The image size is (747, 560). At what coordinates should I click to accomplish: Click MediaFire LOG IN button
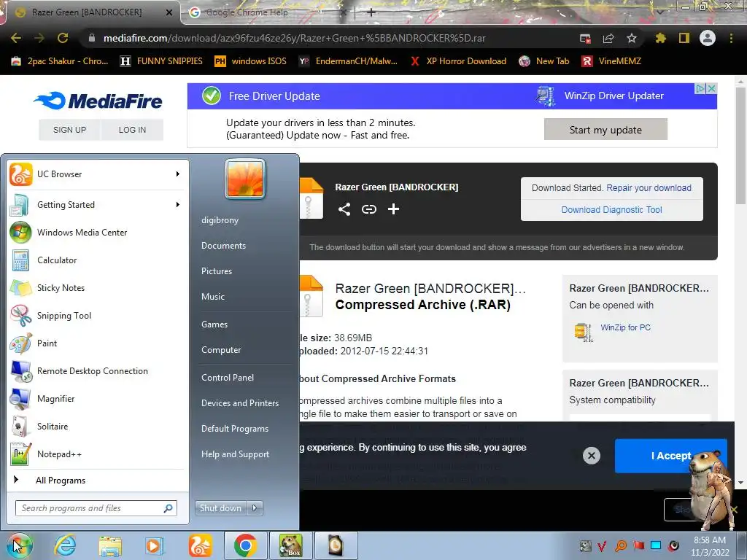click(x=133, y=130)
